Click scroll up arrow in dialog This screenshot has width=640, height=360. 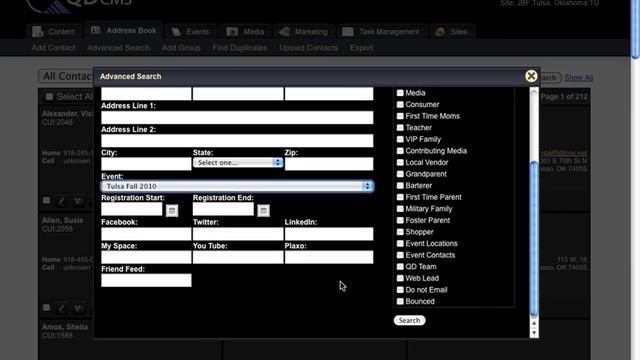pos(534,324)
